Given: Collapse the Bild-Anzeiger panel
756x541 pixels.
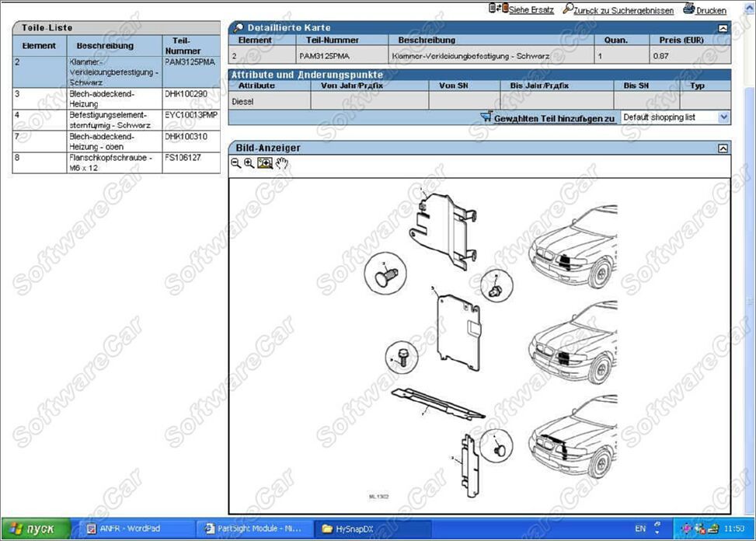Looking at the screenshot, I should point(723,148).
